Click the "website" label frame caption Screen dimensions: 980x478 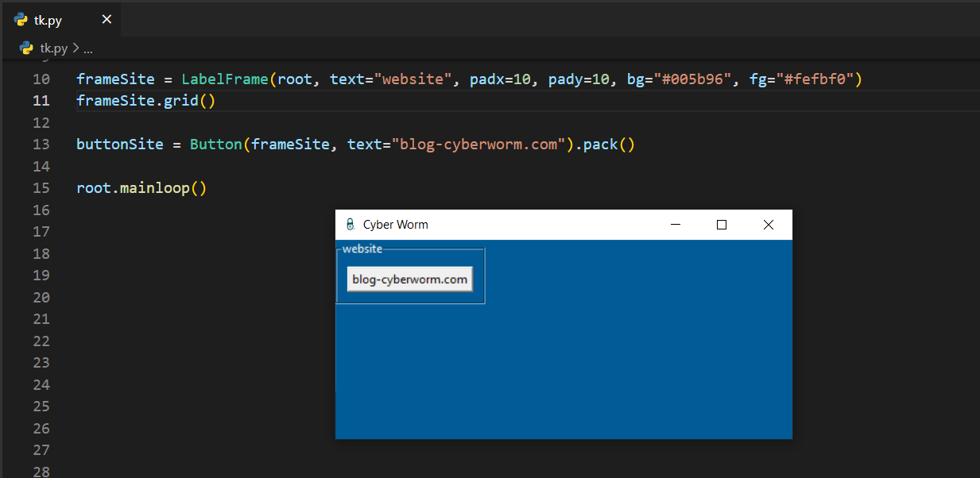[x=362, y=249]
